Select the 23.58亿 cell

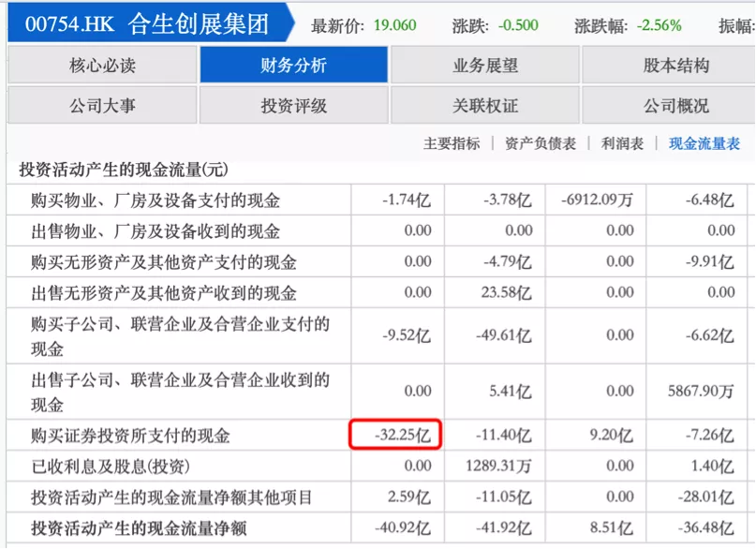click(506, 292)
